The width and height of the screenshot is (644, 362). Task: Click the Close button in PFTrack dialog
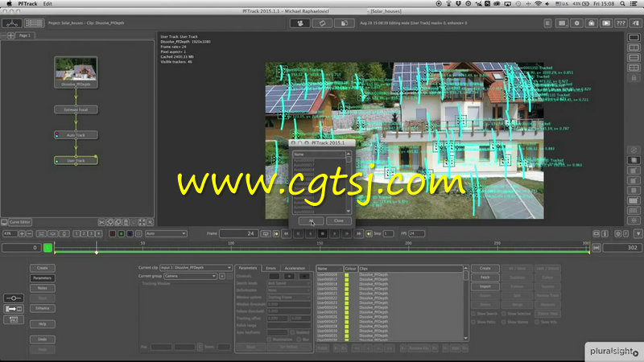point(338,220)
